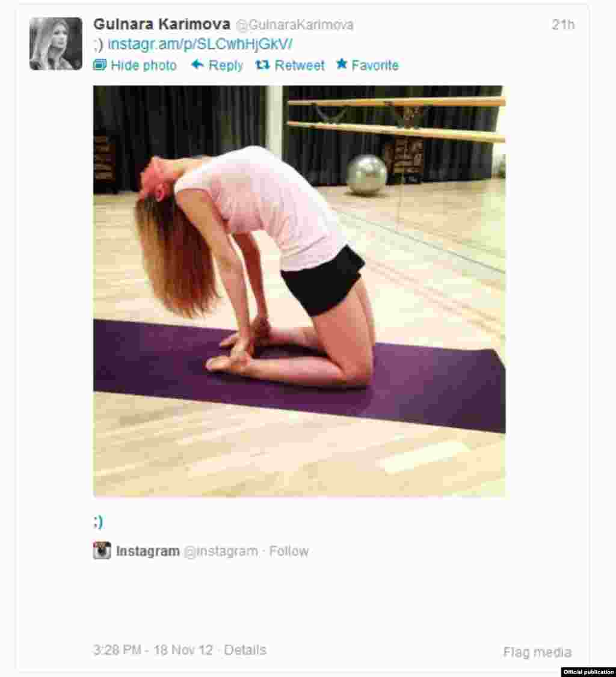The width and height of the screenshot is (616, 677).
Task: Click the Instagram camera logo icon
Action: (102, 551)
